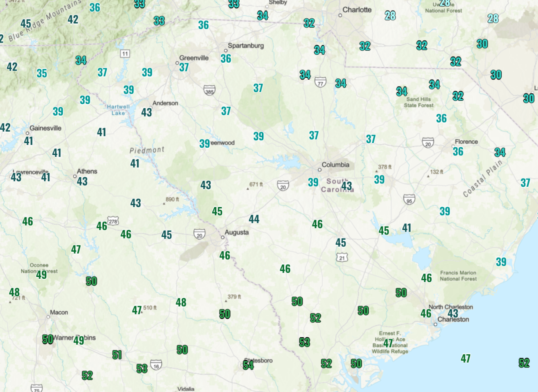
Task: Select the Florence city label
Action: coord(466,142)
